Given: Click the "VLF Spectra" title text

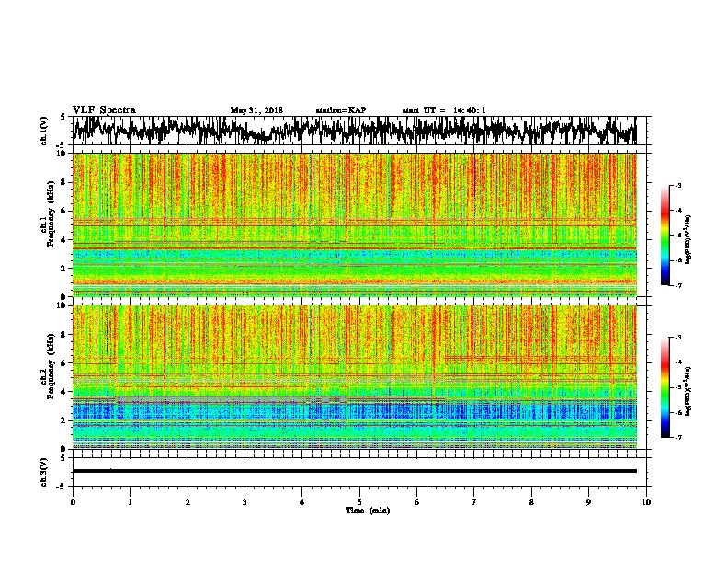Looking at the screenshot, I should point(104,110).
